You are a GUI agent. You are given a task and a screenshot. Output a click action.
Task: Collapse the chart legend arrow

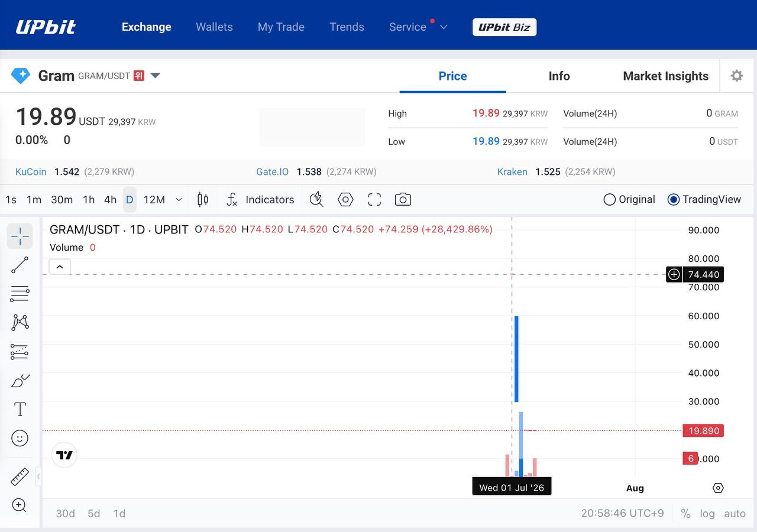[x=60, y=267]
